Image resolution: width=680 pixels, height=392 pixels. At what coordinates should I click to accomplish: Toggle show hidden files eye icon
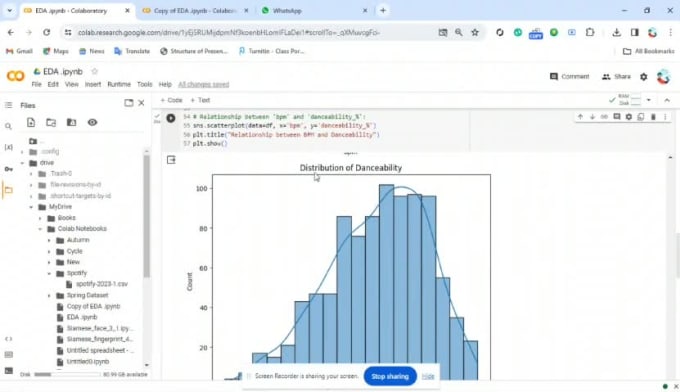tap(92, 123)
